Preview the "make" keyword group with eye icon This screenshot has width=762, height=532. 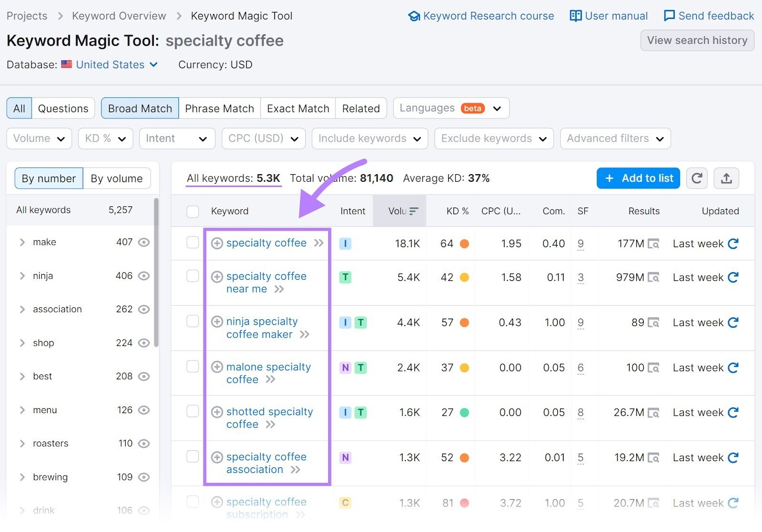pos(144,242)
